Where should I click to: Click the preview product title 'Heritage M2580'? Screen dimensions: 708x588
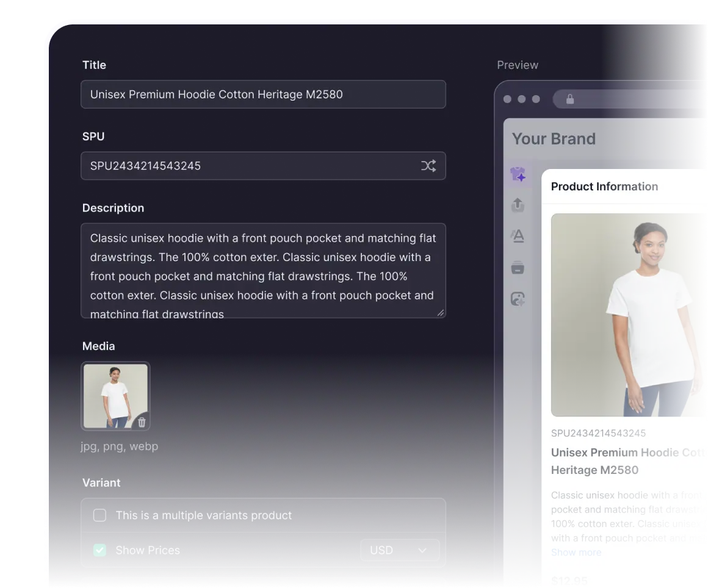pyautogui.click(x=594, y=470)
